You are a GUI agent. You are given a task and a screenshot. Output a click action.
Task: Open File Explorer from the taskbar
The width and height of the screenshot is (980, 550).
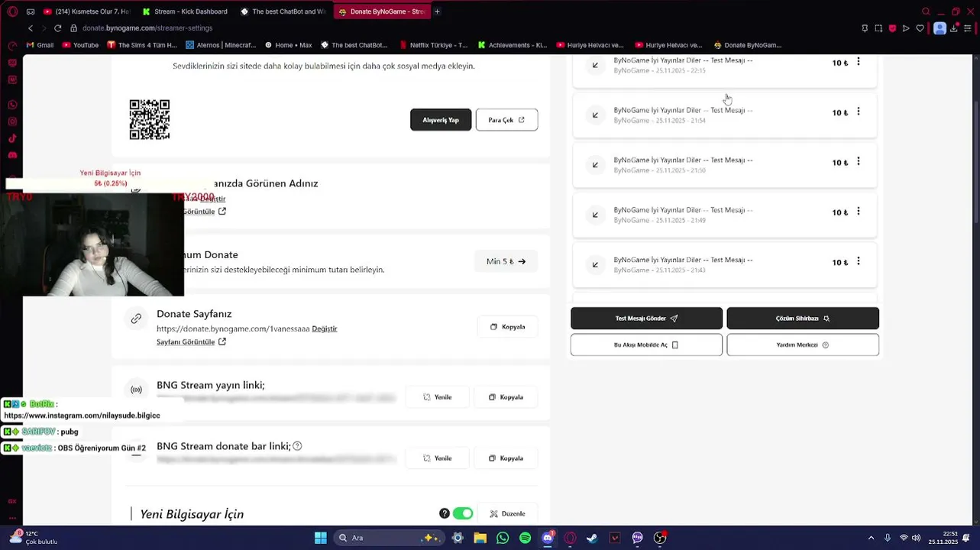[480, 538]
